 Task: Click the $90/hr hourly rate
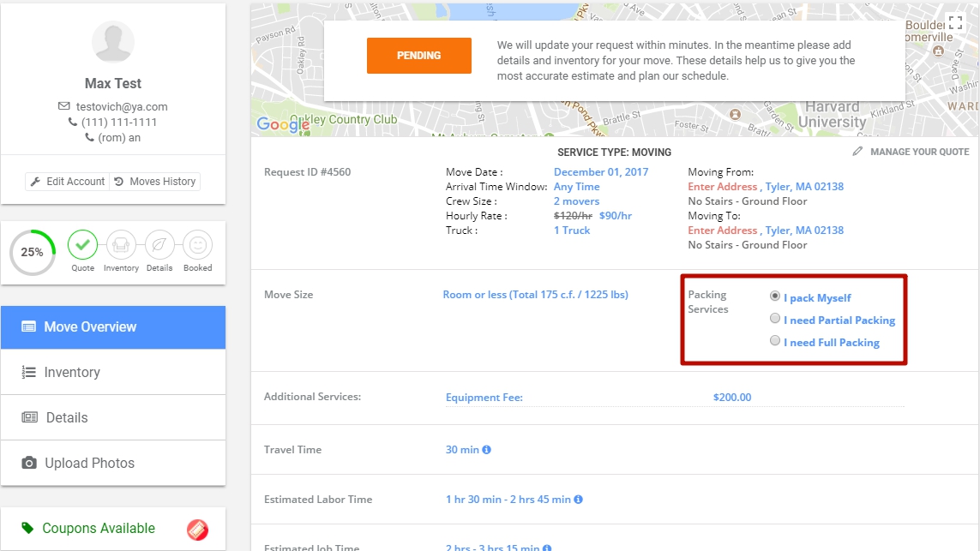615,216
